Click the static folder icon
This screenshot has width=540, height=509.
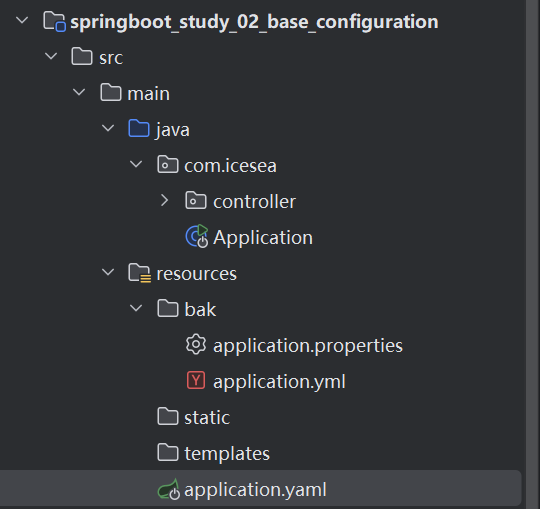pos(168,416)
